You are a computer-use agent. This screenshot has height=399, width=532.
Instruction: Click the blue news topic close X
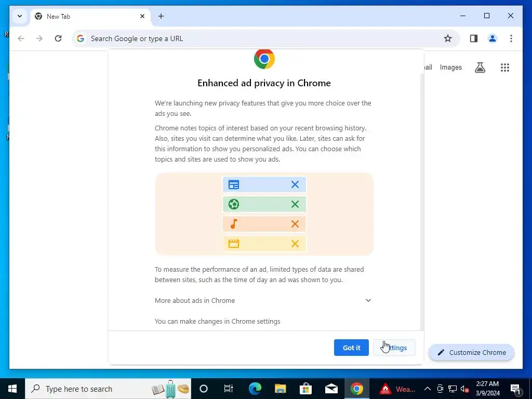[x=295, y=184]
